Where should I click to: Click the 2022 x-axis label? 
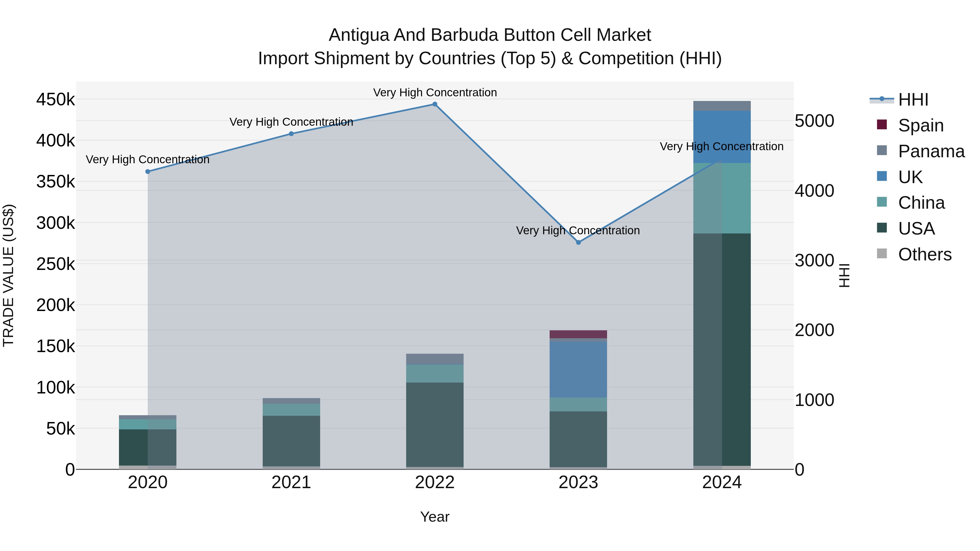(x=435, y=482)
